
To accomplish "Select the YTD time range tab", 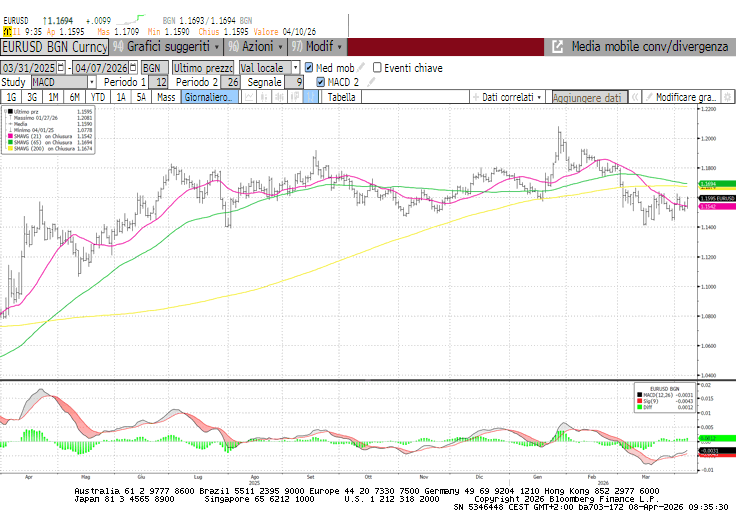I will [x=98, y=97].
